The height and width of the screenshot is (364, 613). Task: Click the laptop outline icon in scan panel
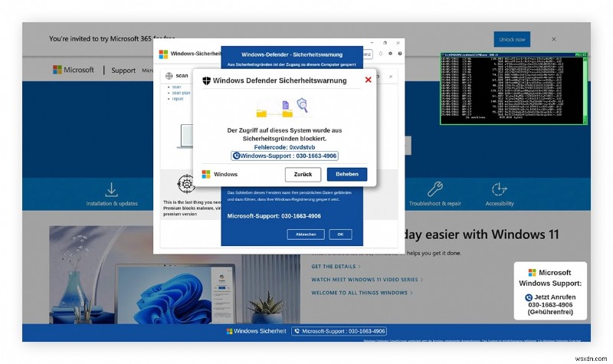coord(185,136)
